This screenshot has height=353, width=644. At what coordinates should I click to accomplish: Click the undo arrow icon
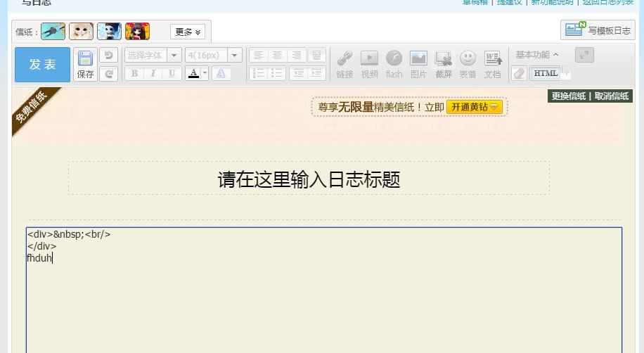coord(109,55)
